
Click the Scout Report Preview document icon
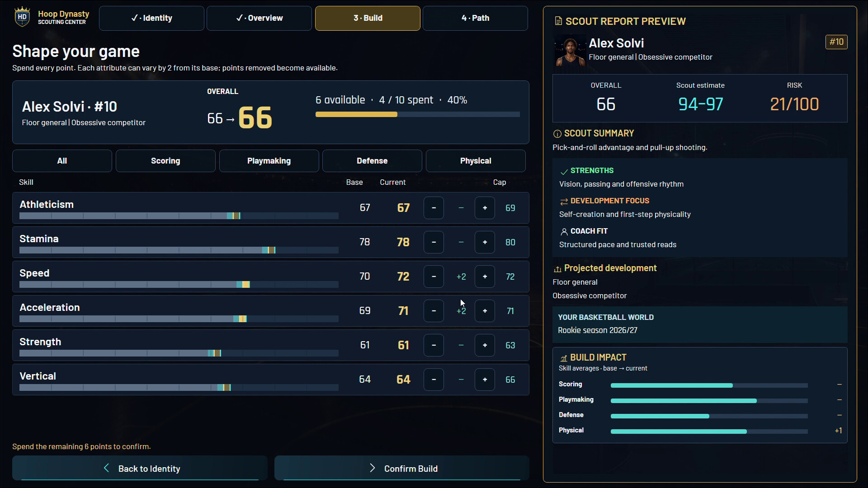tap(558, 21)
